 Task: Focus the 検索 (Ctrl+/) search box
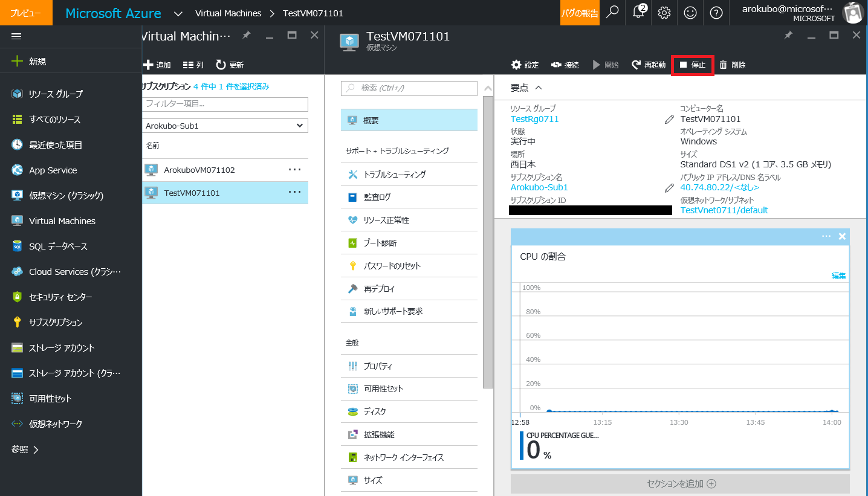tap(409, 88)
